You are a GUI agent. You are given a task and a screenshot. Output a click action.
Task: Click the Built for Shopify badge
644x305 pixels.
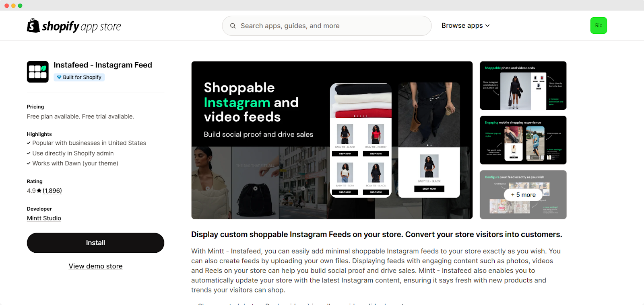[x=79, y=77]
